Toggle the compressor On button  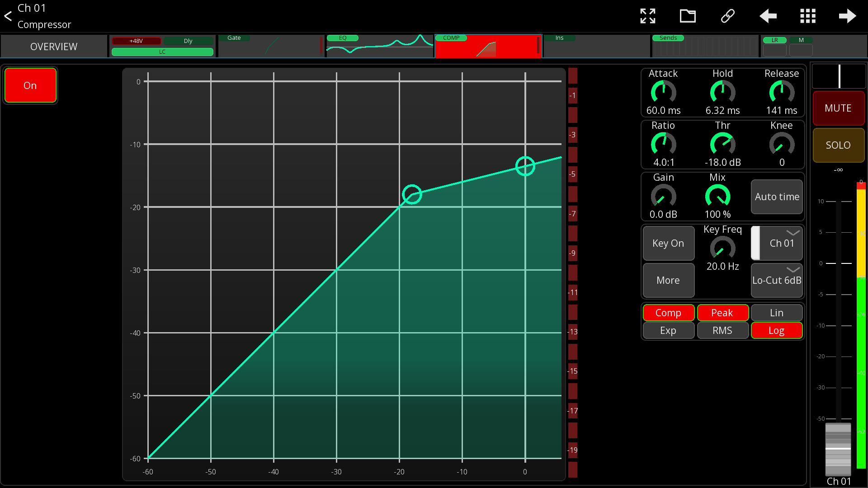pyautogui.click(x=30, y=85)
